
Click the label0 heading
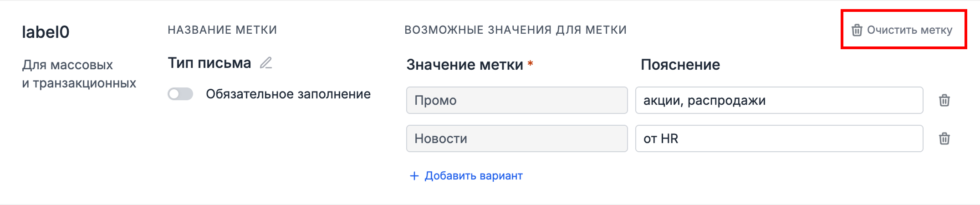click(46, 32)
